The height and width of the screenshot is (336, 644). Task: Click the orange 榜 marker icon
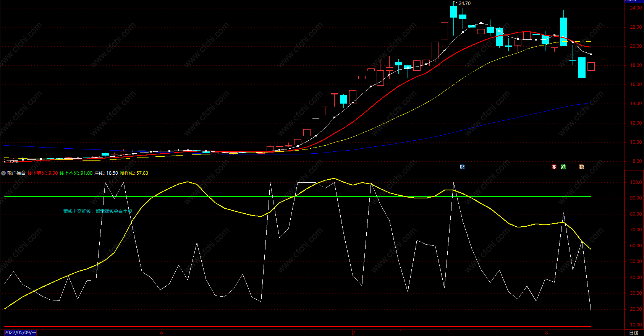coord(581,167)
